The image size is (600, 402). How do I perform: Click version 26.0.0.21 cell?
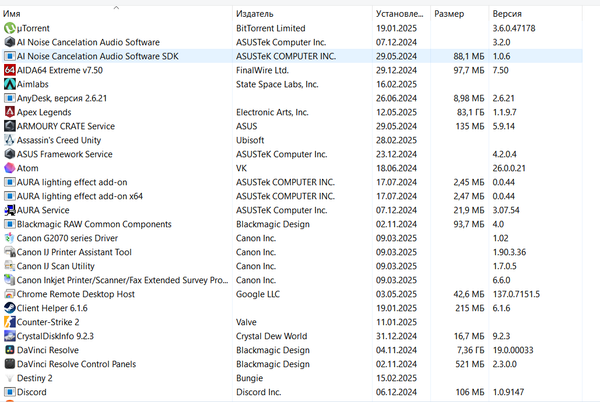[x=509, y=168]
